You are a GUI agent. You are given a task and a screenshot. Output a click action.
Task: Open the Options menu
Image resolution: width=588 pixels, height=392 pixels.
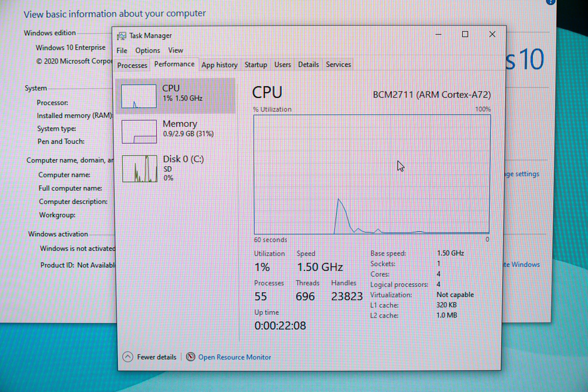pos(148,51)
